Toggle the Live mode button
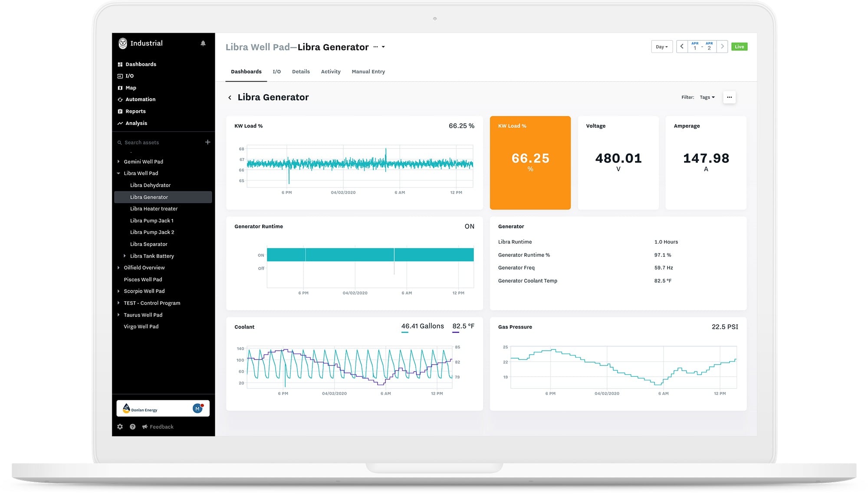The image size is (868, 494). pyautogui.click(x=739, y=47)
